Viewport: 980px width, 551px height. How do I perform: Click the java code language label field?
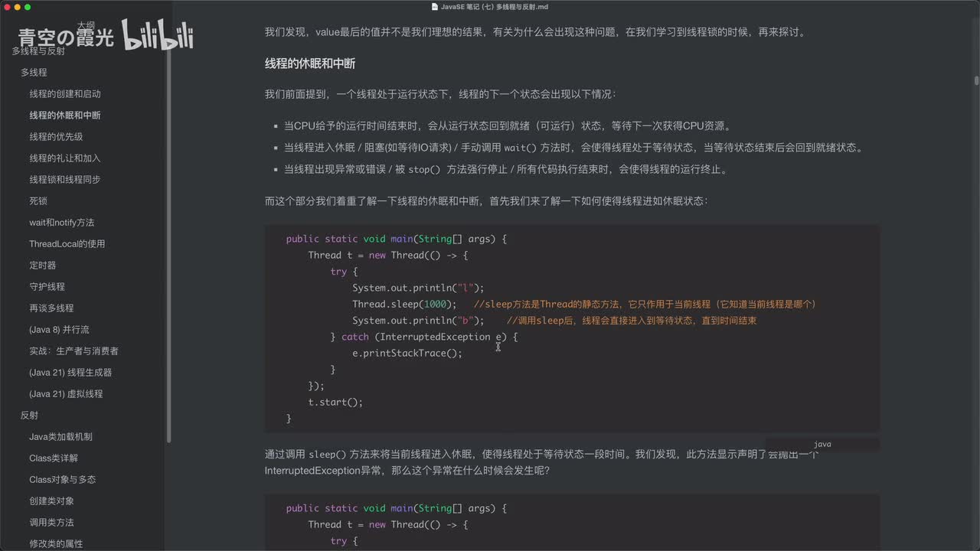point(822,444)
